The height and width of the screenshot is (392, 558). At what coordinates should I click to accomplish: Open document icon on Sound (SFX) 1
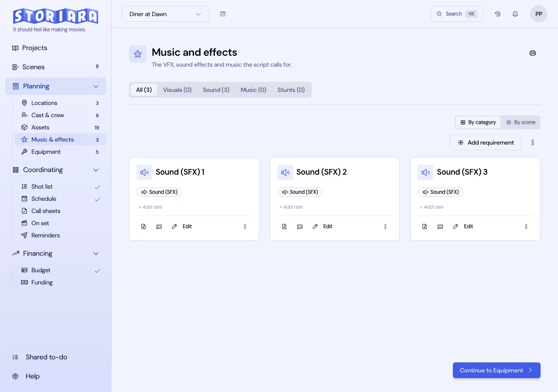[143, 226]
